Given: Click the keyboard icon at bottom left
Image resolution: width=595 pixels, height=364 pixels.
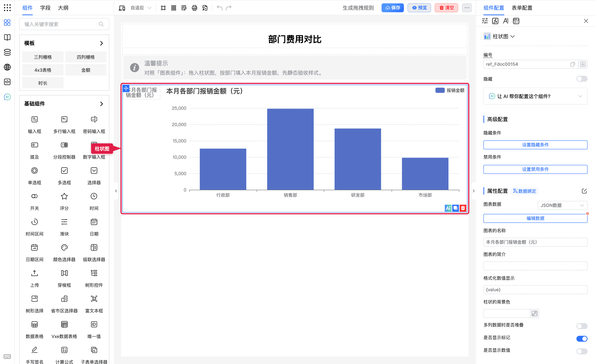Looking at the screenshot, I should (x=7, y=357).
